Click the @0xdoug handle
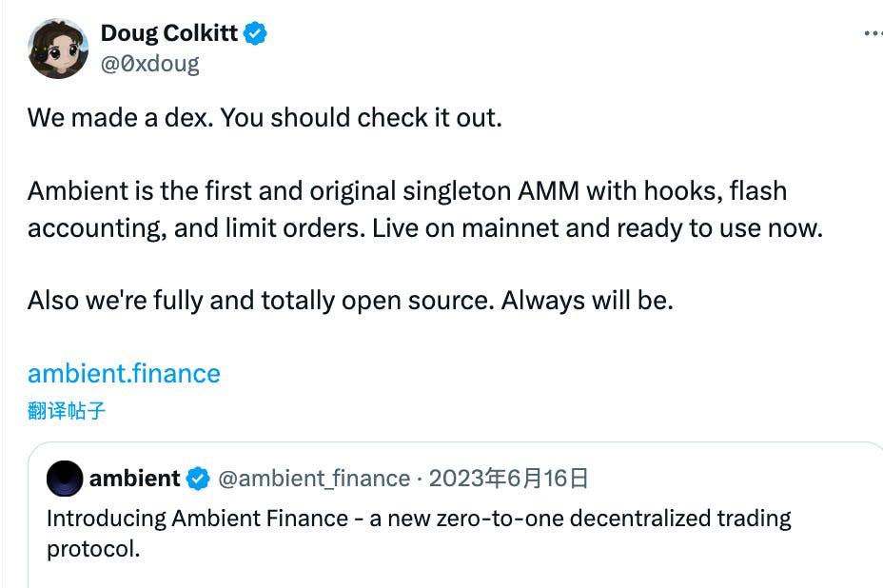 point(149,64)
